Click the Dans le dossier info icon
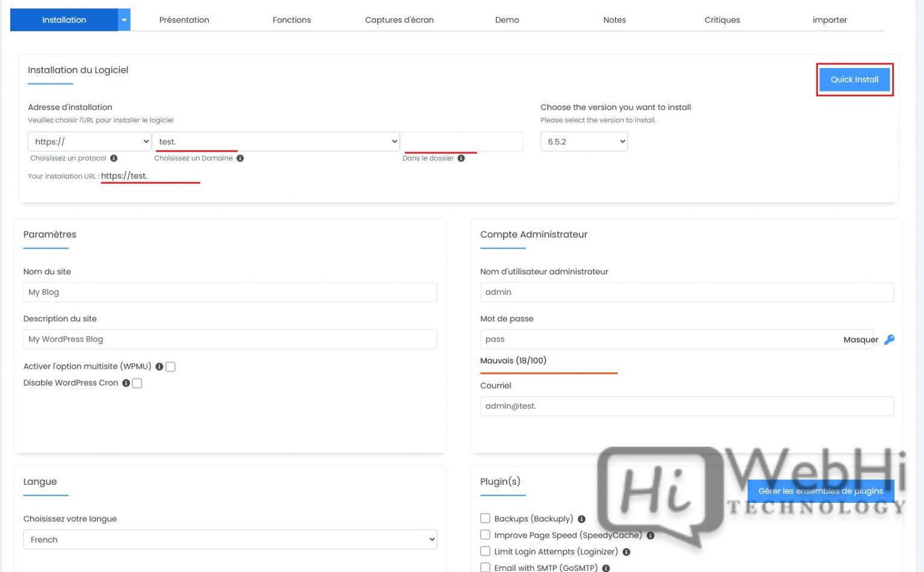Image resolution: width=924 pixels, height=572 pixels. pyautogui.click(x=461, y=158)
